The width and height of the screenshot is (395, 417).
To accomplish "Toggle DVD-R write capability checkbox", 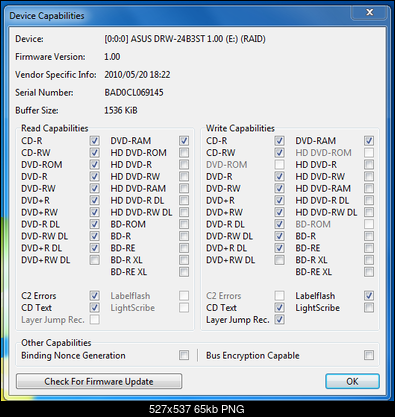I will [280, 176].
